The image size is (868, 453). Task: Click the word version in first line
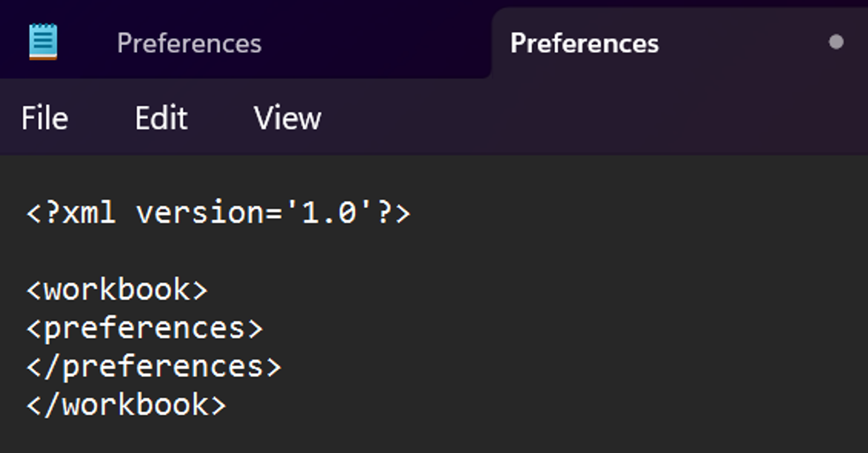(x=200, y=213)
